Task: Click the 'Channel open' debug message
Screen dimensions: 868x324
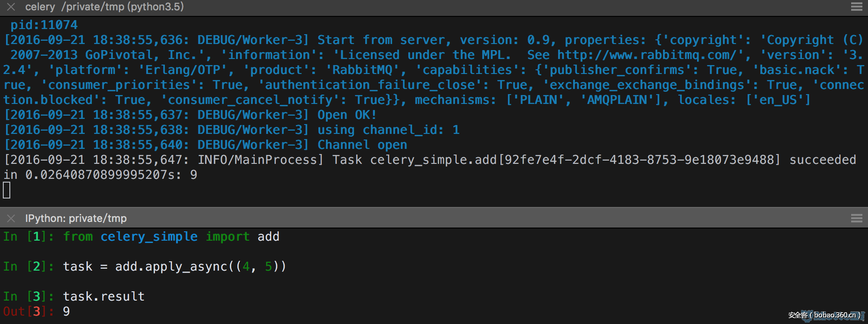Action: [362, 145]
